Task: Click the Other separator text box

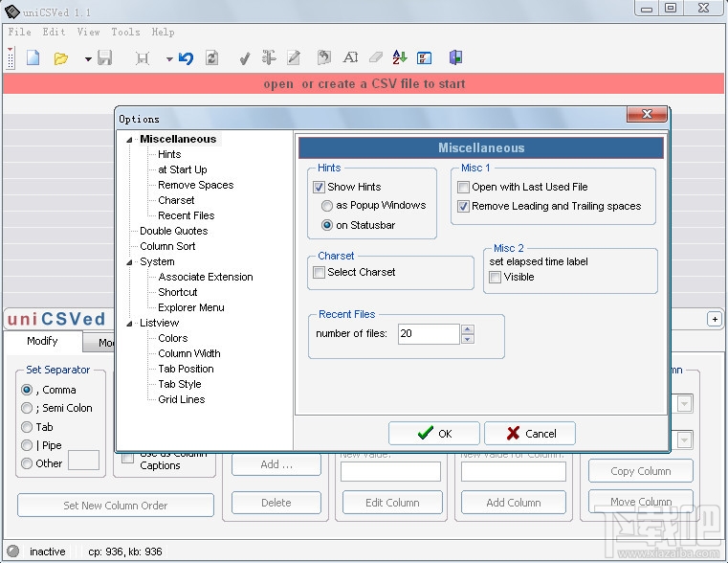Action: (x=83, y=461)
